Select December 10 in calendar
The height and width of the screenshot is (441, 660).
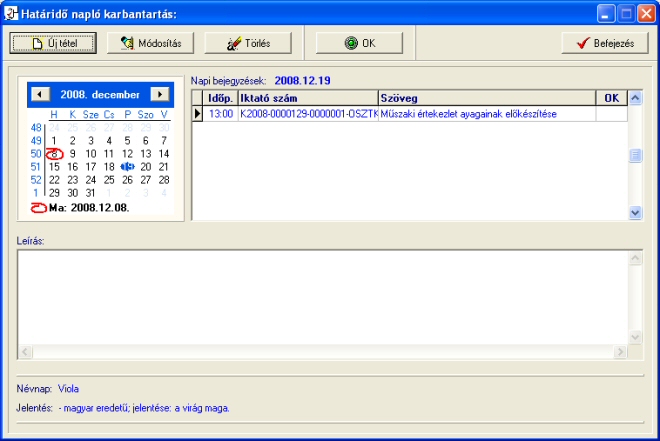[x=90, y=154]
